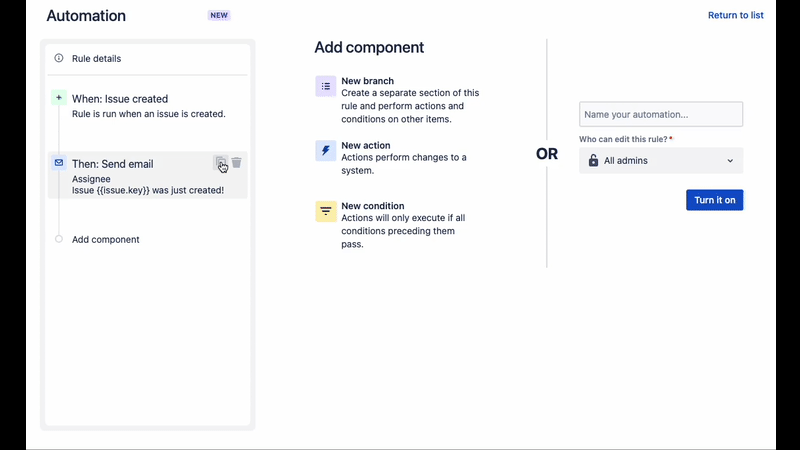Click the green plus trigger icon
Image resolution: width=800 pixels, height=450 pixels.
[59, 97]
